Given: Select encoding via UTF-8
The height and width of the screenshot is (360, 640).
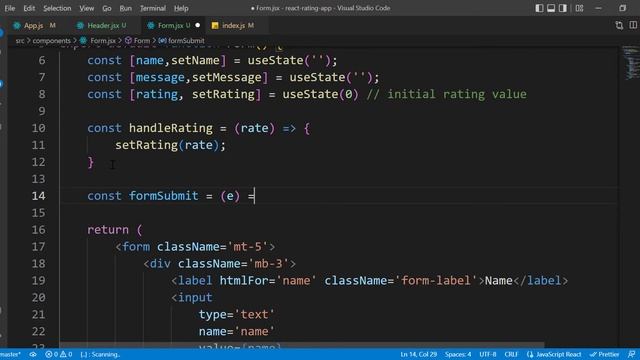Looking at the screenshot, I should (488, 354).
